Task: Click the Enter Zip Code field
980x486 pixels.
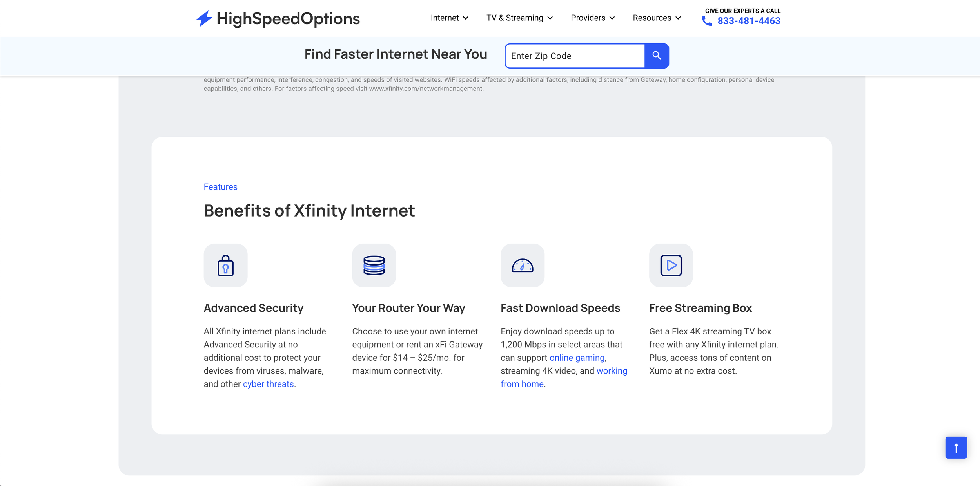Action: pyautogui.click(x=575, y=56)
